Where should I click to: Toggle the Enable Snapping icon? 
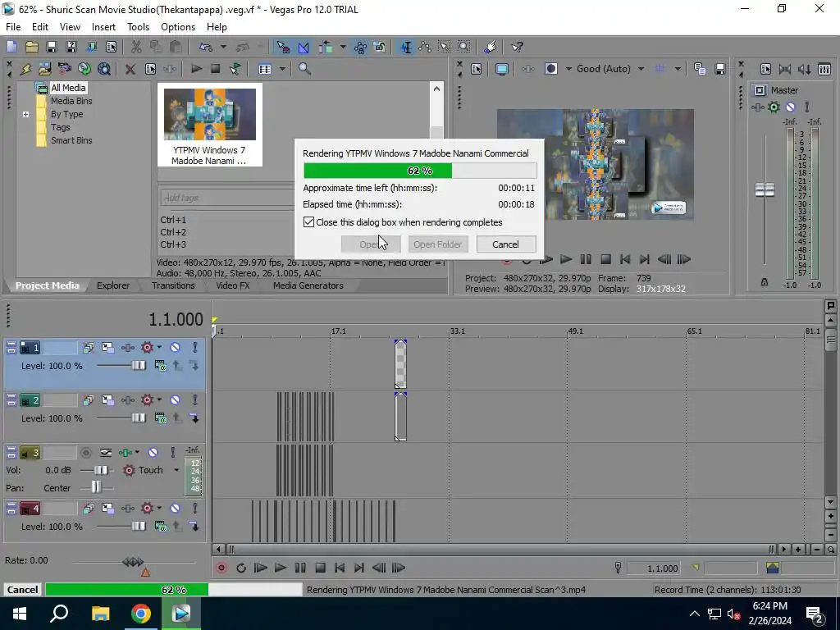283,47
